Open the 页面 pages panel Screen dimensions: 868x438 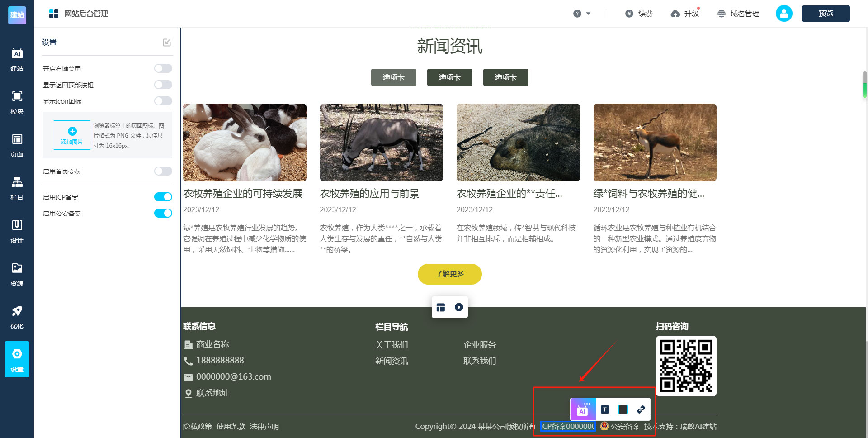[17, 146]
